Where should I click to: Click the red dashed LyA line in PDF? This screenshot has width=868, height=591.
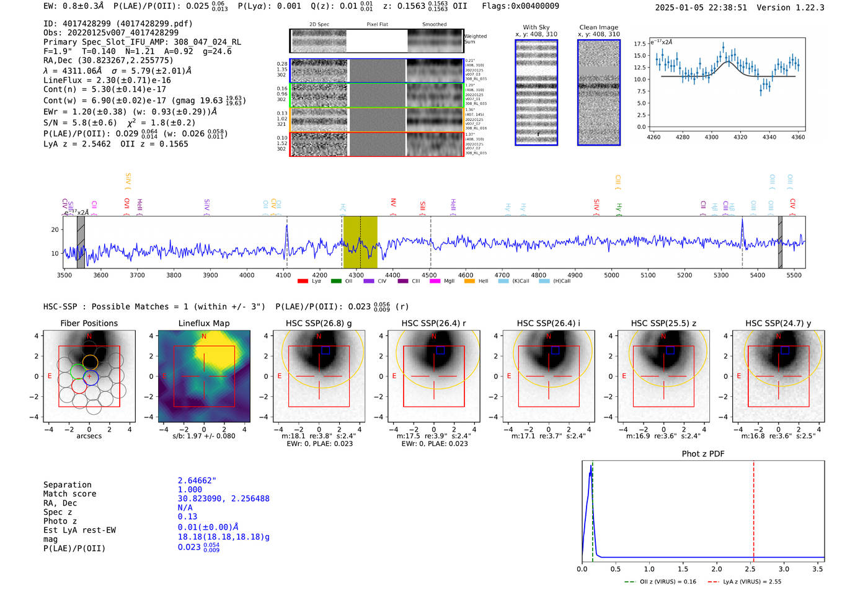pyautogui.click(x=754, y=512)
